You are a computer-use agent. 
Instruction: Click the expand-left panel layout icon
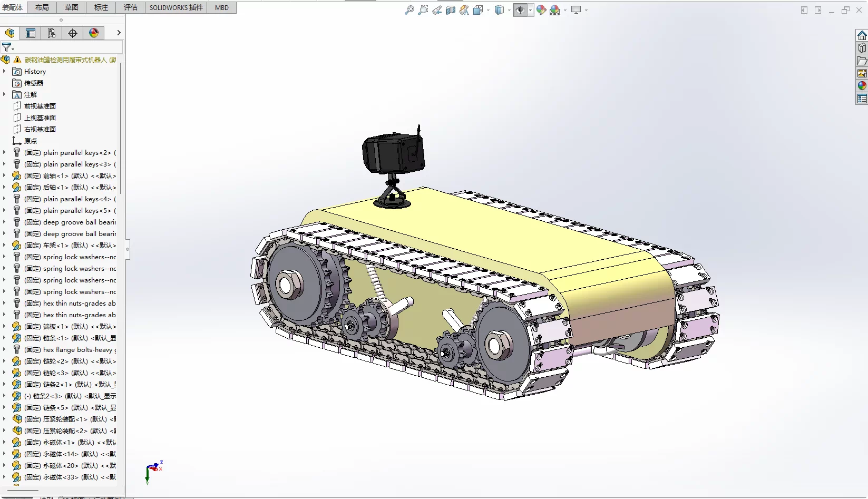[804, 10]
